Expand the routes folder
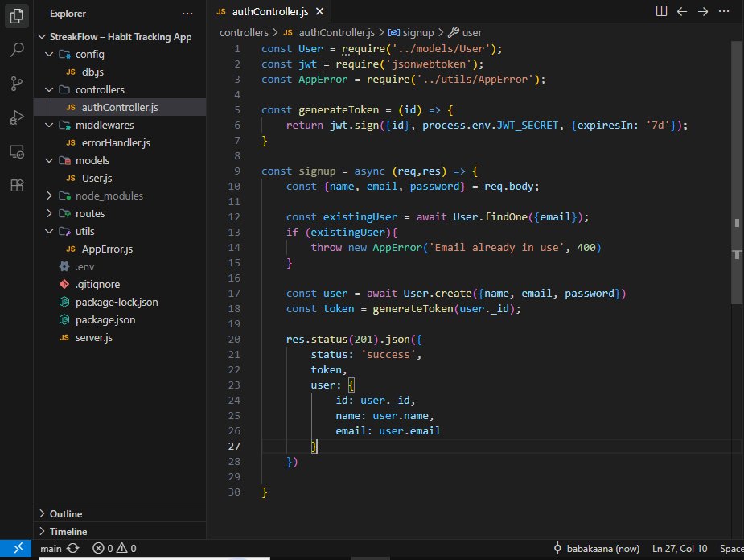744x560 pixels. pyautogui.click(x=49, y=213)
